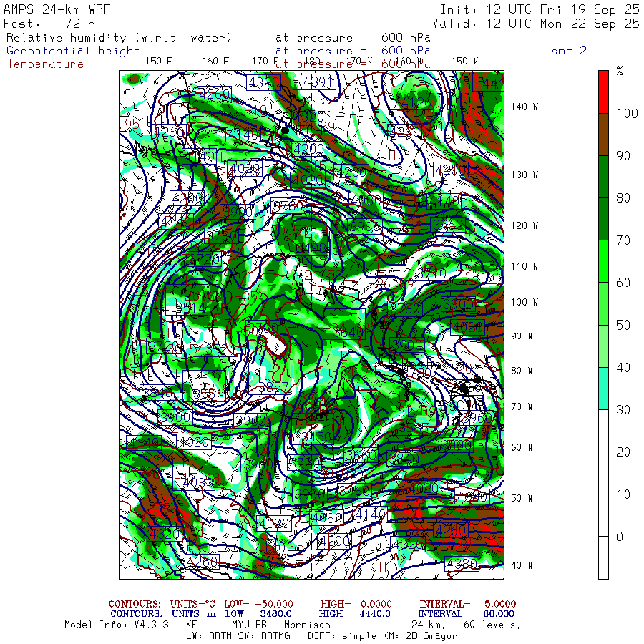This screenshot has height=644, width=644.
Task: Click the 'Model Info: V4.3.3' text
Action: point(117,625)
